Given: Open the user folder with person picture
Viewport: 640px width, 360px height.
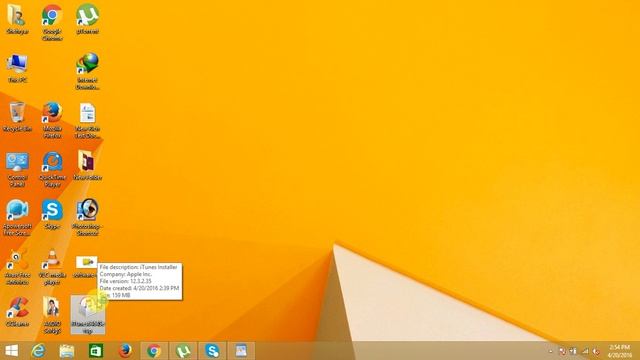Looking at the screenshot, I should [17, 20].
